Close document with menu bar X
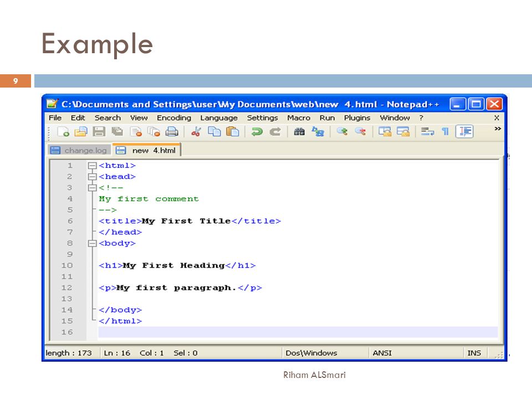The height and width of the screenshot is (399, 532). click(497, 117)
